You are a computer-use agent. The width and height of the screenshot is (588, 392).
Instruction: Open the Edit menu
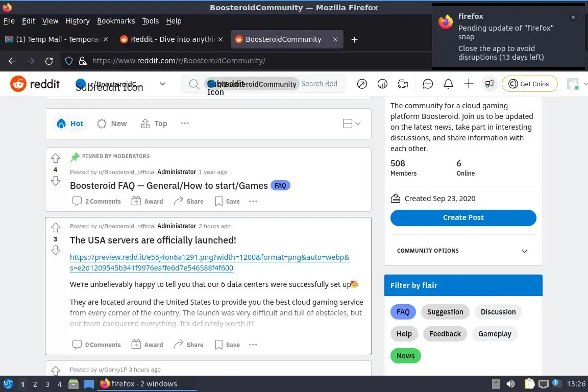click(29, 21)
